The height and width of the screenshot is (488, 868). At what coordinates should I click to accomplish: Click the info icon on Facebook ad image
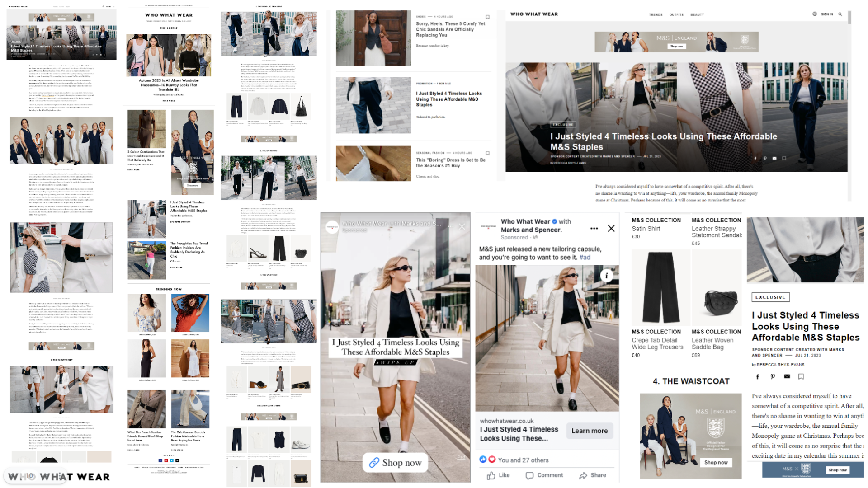[606, 276]
